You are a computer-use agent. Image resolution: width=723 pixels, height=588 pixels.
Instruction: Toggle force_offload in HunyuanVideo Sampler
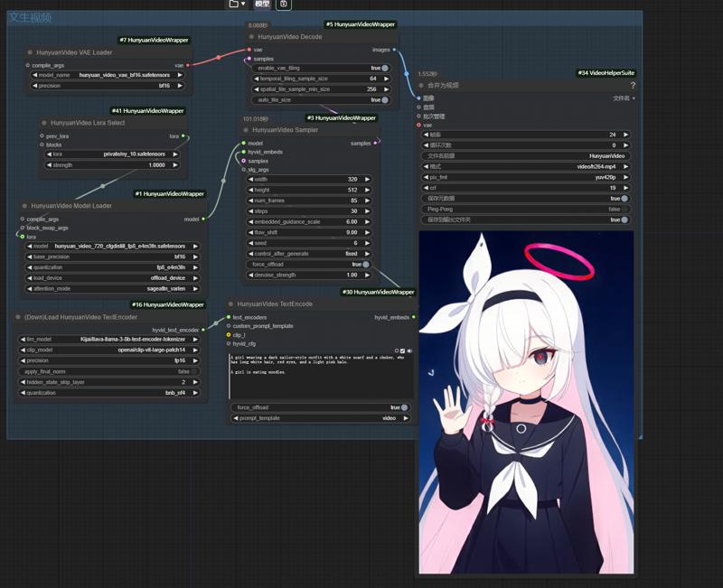tap(366, 265)
